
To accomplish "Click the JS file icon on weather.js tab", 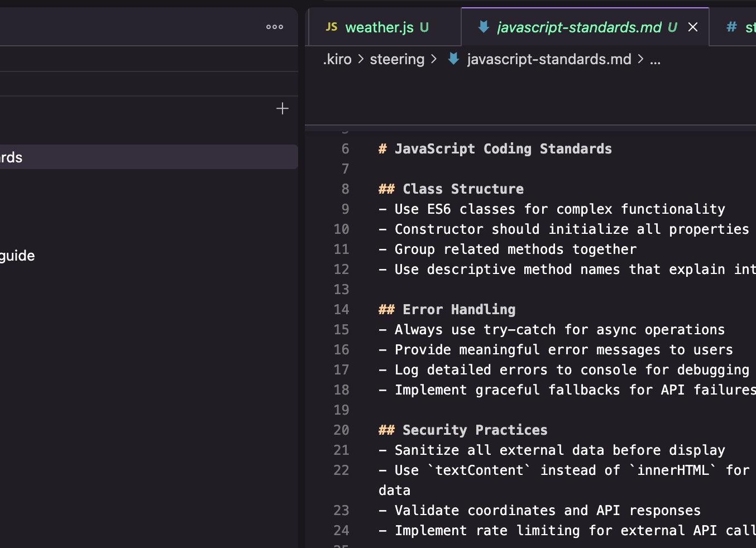I will pos(332,27).
